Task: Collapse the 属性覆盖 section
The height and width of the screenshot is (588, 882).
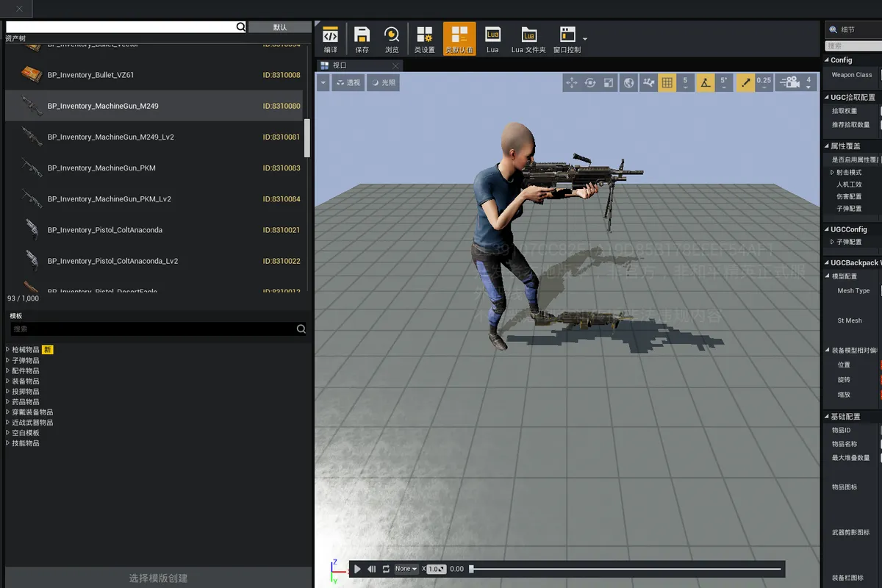Action: pos(826,146)
